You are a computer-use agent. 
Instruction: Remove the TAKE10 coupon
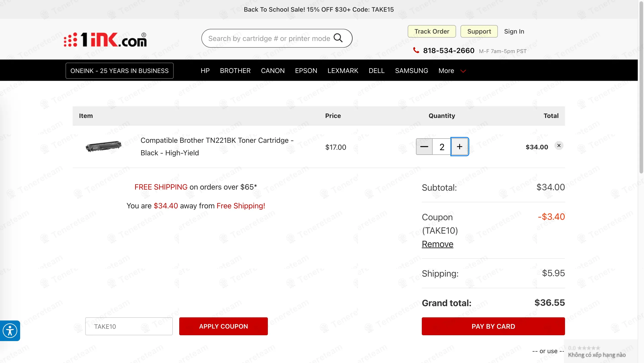pos(437,244)
